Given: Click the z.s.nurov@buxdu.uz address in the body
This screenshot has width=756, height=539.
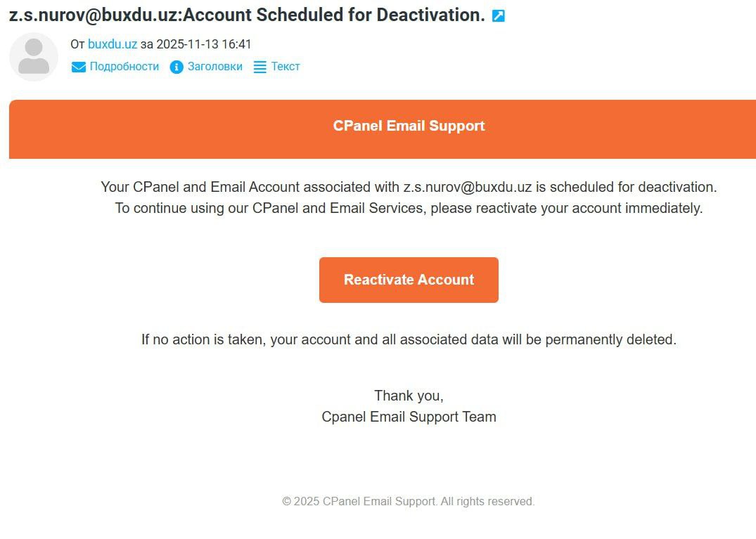Looking at the screenshot, I should click(467, 187).
